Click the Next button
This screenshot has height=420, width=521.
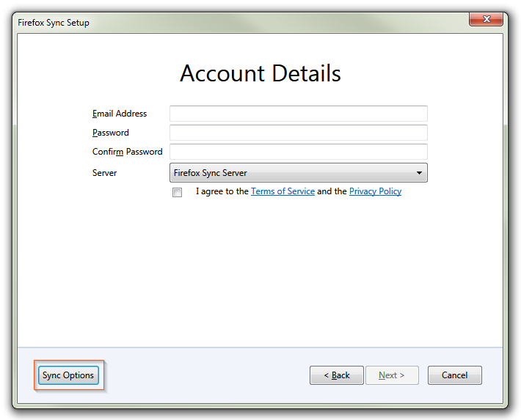(392, 375)
